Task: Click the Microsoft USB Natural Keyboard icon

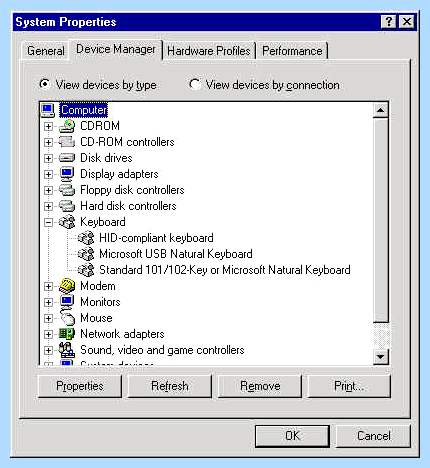Action: click(x=86, y=254)
